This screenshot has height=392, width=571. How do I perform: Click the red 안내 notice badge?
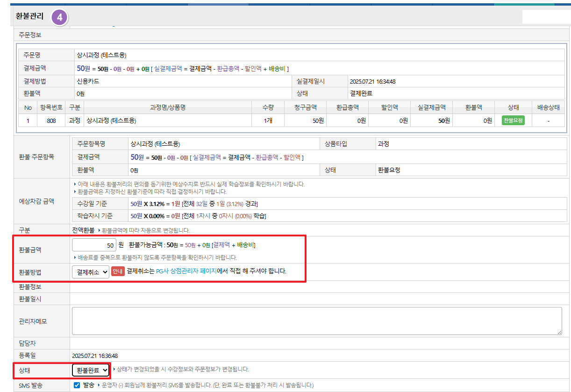[x=117, y=271]
